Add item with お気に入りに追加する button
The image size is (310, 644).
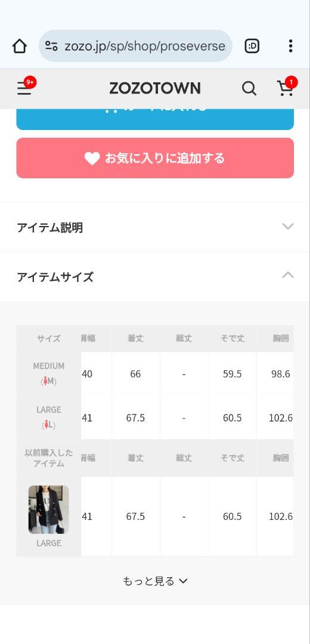155,158
